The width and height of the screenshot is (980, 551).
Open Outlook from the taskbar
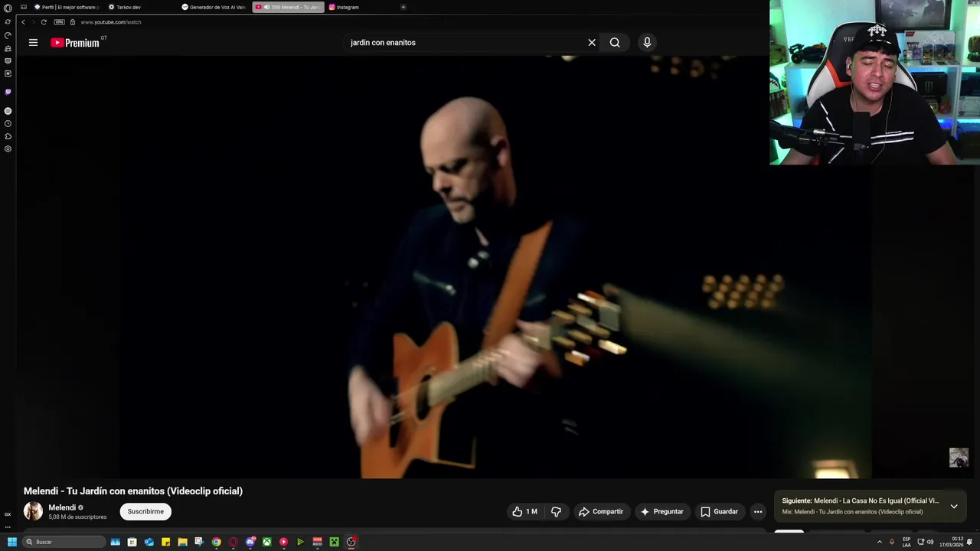[x=149, y=542]
